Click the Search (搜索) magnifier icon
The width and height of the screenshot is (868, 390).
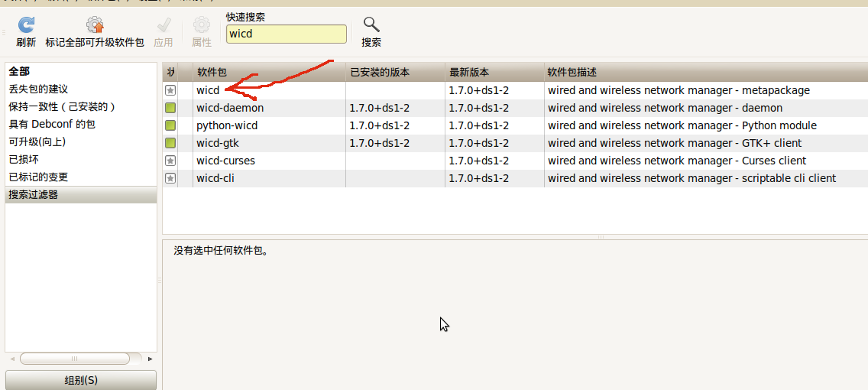(x=371, y=24)
